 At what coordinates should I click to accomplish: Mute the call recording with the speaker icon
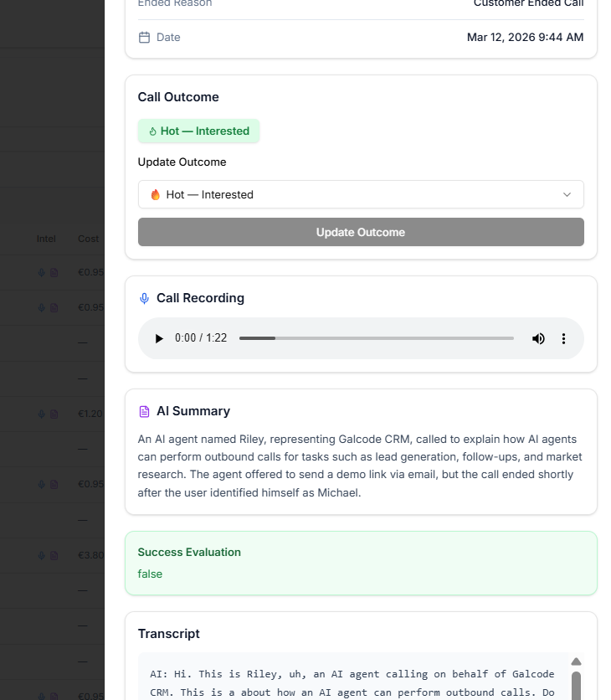tap(538, 338)
